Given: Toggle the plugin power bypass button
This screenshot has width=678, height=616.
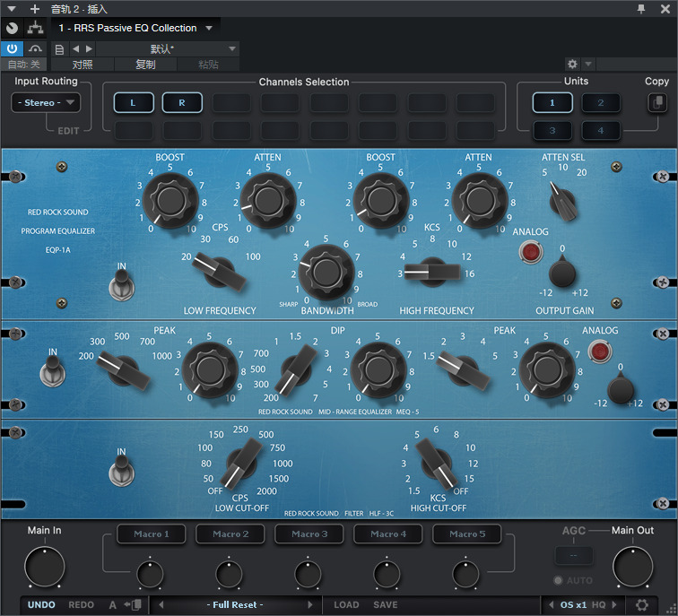Looking at the screenshot, I should click(x=13, y=48).
